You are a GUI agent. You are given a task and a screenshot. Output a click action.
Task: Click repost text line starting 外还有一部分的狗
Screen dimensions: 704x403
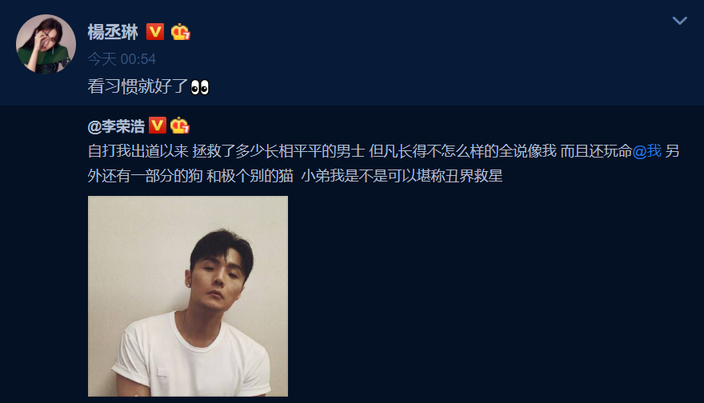pyautogui.click(x=295, y=176)
